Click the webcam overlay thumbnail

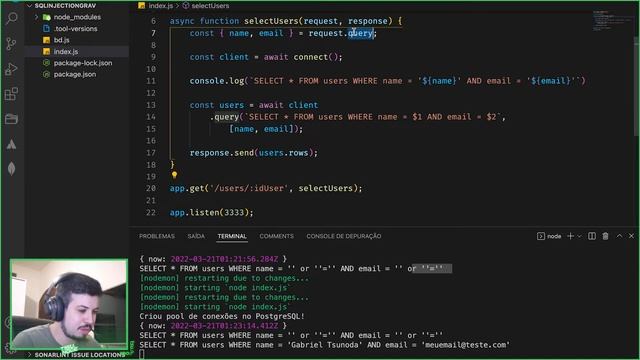click(69, 304)
